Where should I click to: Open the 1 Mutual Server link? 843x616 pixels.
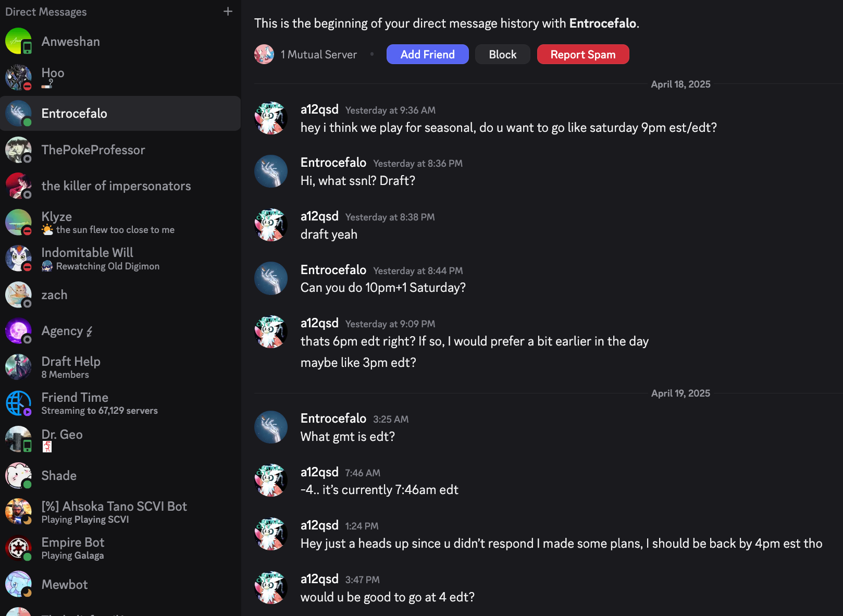(x=318, y=54)
